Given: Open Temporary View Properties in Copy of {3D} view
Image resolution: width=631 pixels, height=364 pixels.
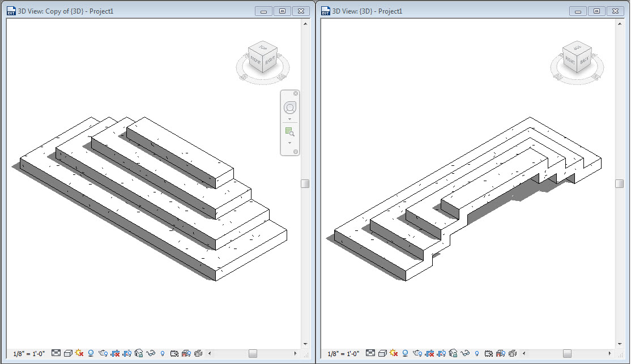Looking at the screenshot, I should [x=174, y=354].
